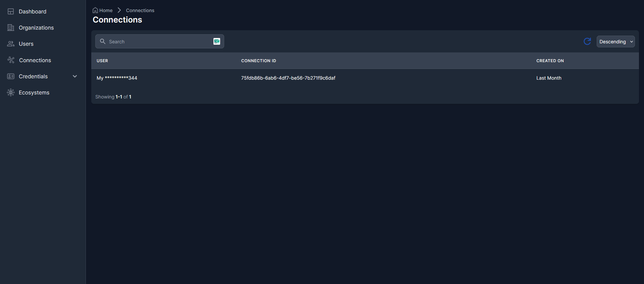Click the USER column header
The height and width of the screenshot is (284, 644).
[102, 61]
